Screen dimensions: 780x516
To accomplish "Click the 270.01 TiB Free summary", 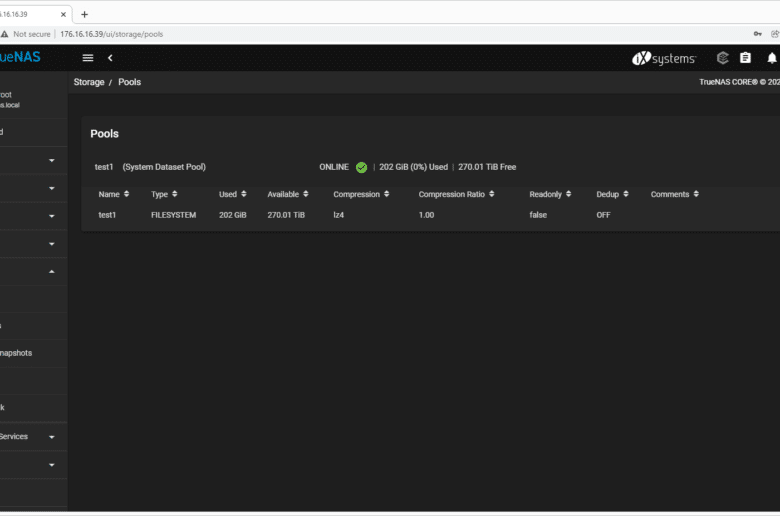I will pyautogui.click(x=487, y=167).
